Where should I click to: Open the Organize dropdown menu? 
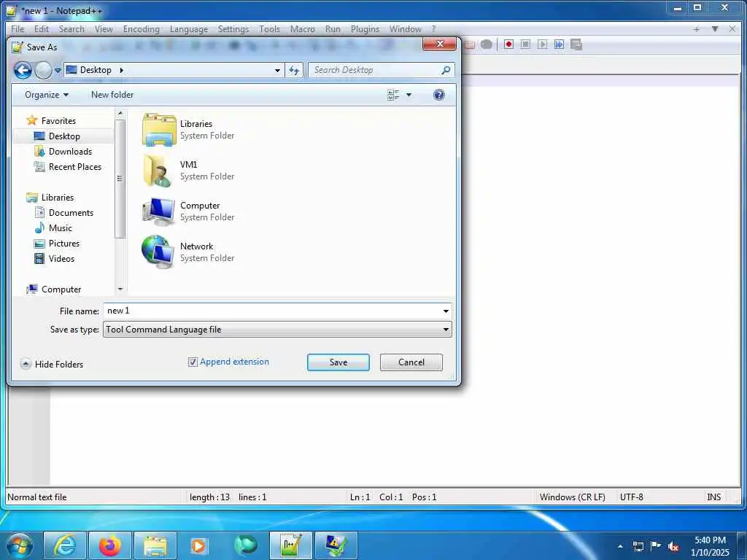(x=46, y=95)
